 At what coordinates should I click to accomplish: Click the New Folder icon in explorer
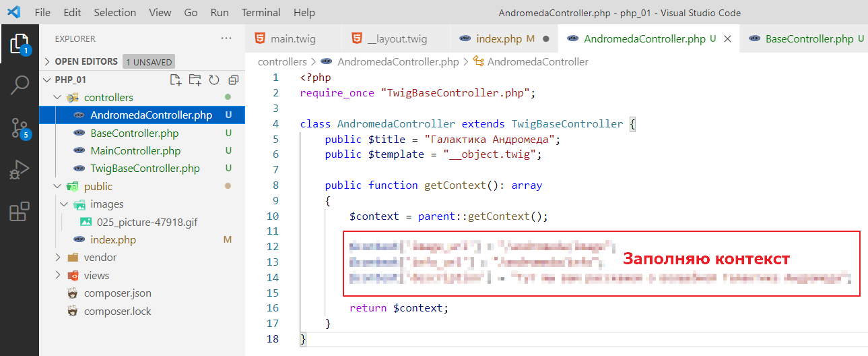195,80
